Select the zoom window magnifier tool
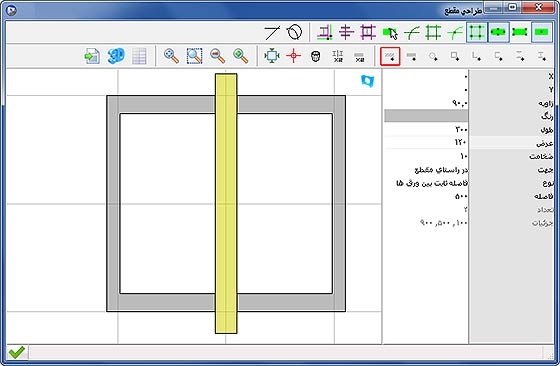 194,56
